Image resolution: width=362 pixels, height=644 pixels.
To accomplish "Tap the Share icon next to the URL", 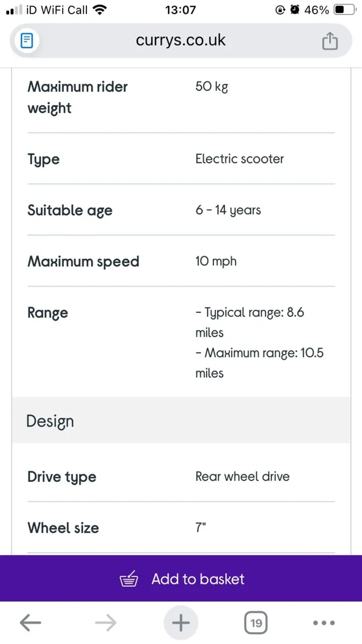I will [330, 40].
